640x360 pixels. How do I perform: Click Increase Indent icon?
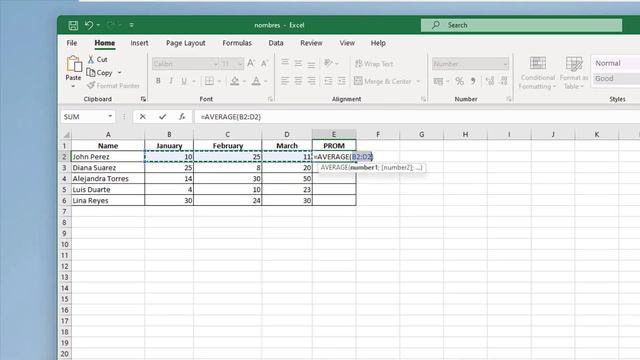(x=342, y=81)
